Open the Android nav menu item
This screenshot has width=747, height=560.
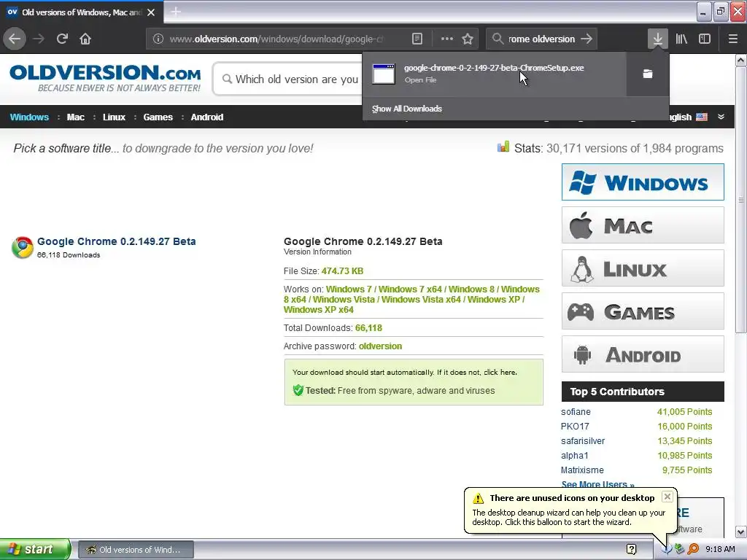[x=206, y=117]
